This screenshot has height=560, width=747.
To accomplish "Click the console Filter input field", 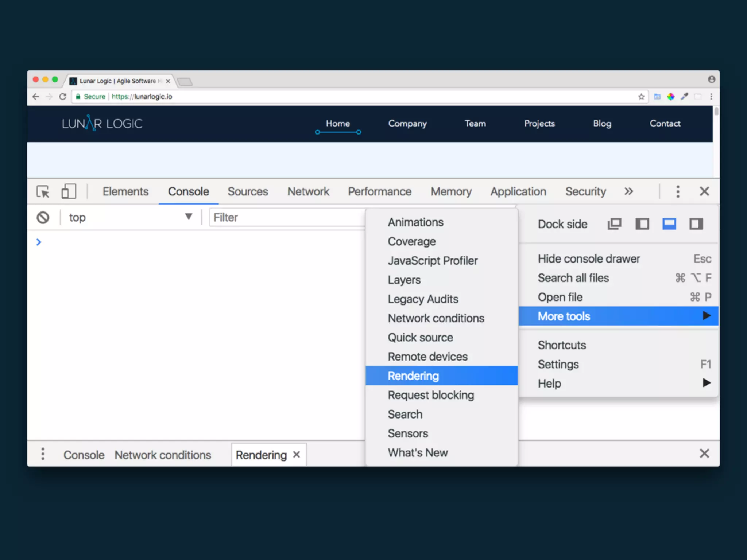I will 286,218.
